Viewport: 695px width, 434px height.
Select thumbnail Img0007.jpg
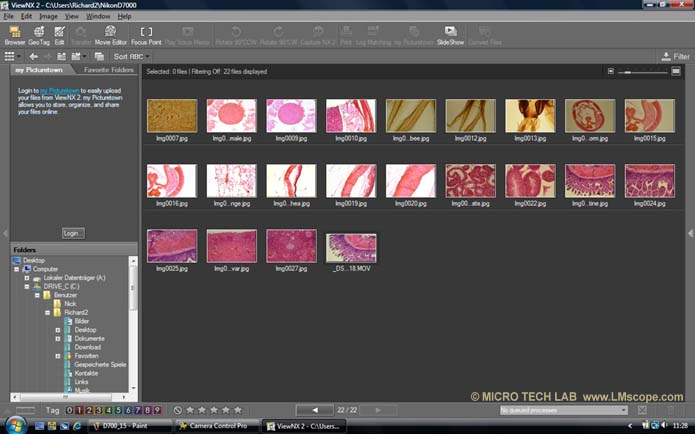tap(172, 116)
